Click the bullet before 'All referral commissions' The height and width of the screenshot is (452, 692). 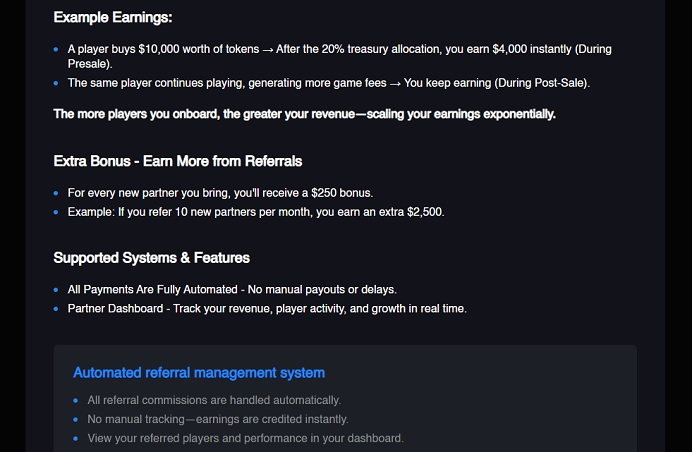(75, 400)
